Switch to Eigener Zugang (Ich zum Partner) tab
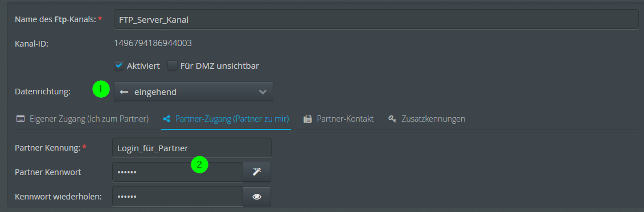This screenshot has height=212, width=644. (x=82, y=119)
